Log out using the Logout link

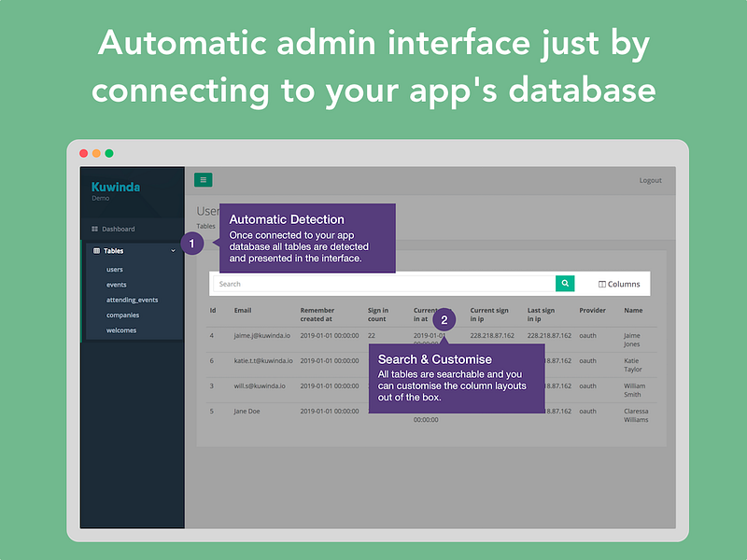coord(650,180)
